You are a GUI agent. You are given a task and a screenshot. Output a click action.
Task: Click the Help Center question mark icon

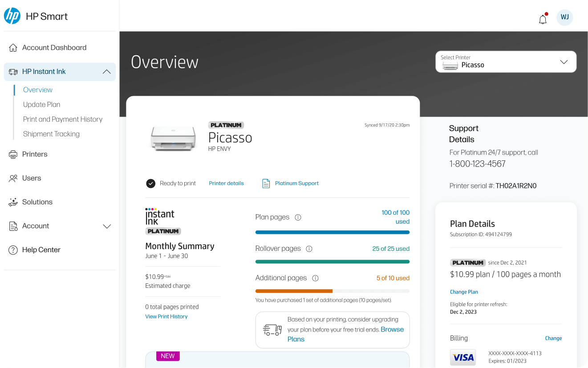tap(13, 250)
